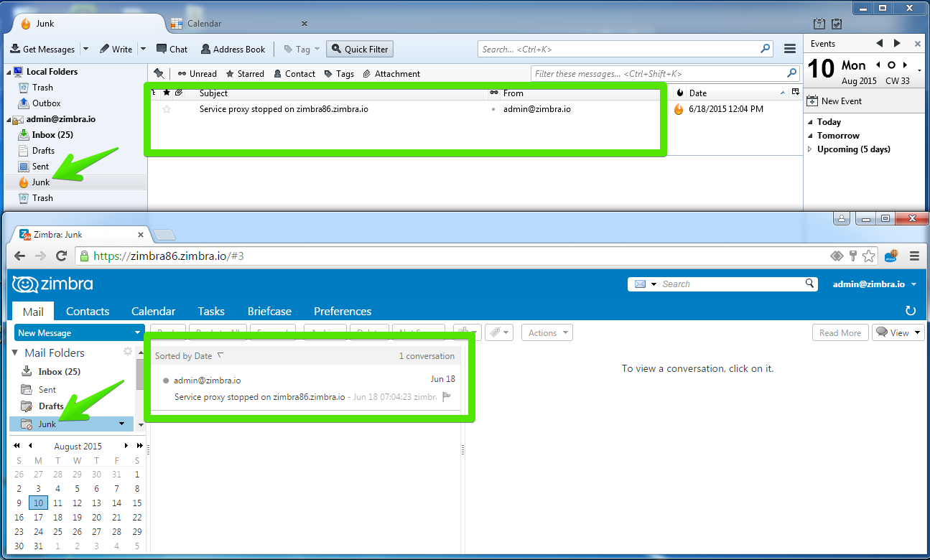The image size is (930, 560).
Task: Create a New Event in the Events pane
Action: coord(834,101)
